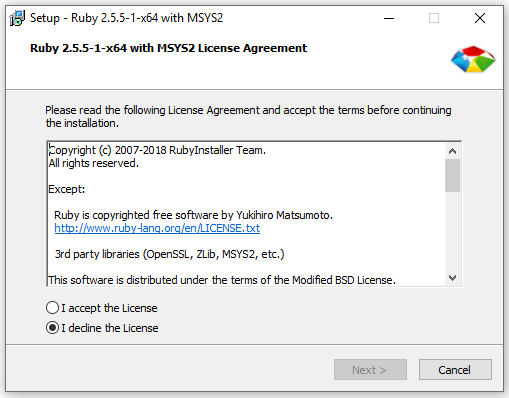Screen dimensions: 509x398
Task: Click the "I accept the License" label text
Action: 109,308
